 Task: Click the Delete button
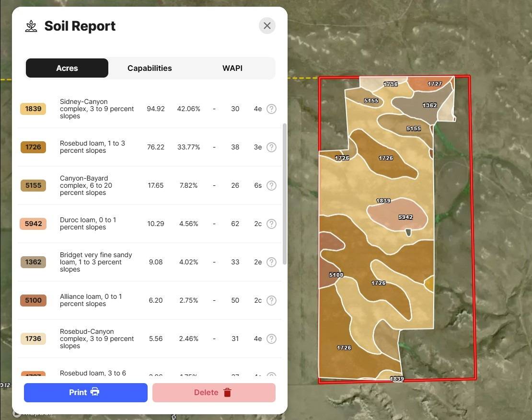[214, 393]
